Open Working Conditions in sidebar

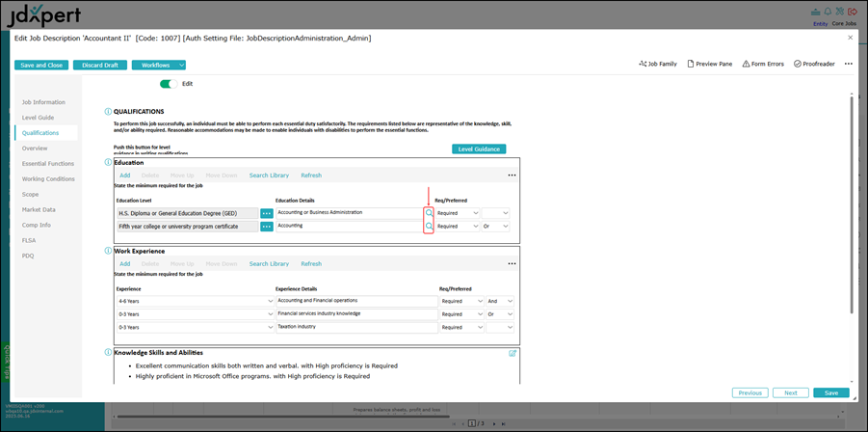[x=48, y=179]
